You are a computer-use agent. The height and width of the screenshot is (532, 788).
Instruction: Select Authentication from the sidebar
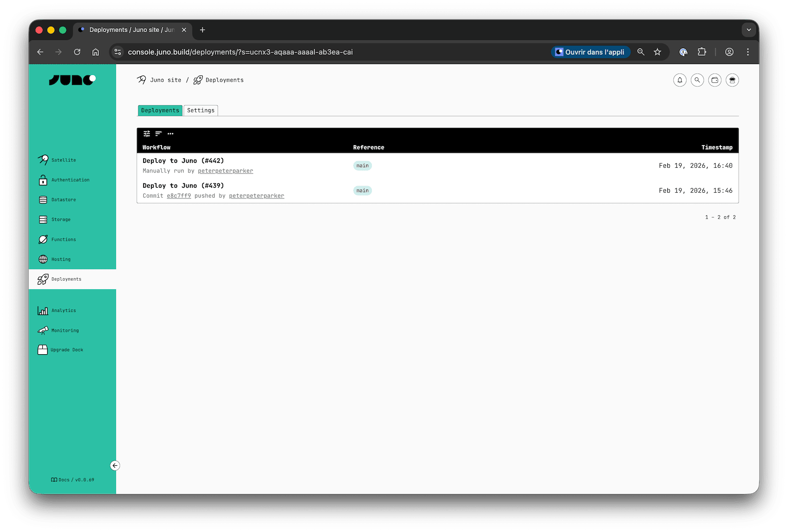point(70,180)
